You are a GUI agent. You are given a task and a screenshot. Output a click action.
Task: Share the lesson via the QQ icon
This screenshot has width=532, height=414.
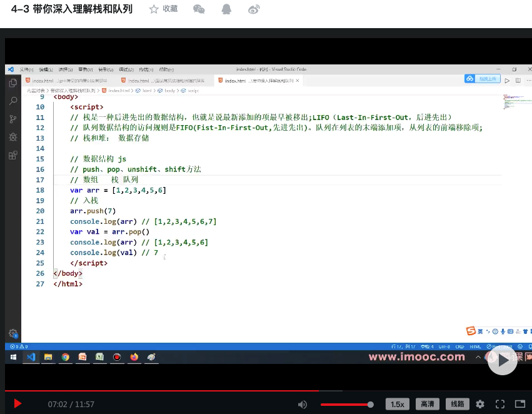(226, 9)
